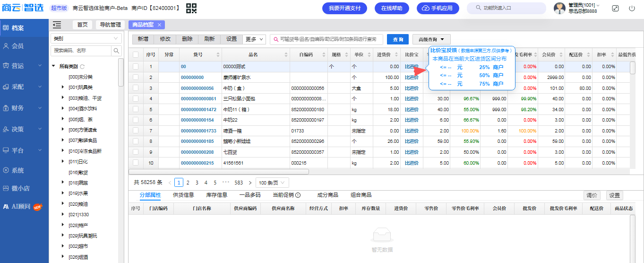
Task: Open the 微小店 section in the sidebar
Action: click(x=24, y=188)
